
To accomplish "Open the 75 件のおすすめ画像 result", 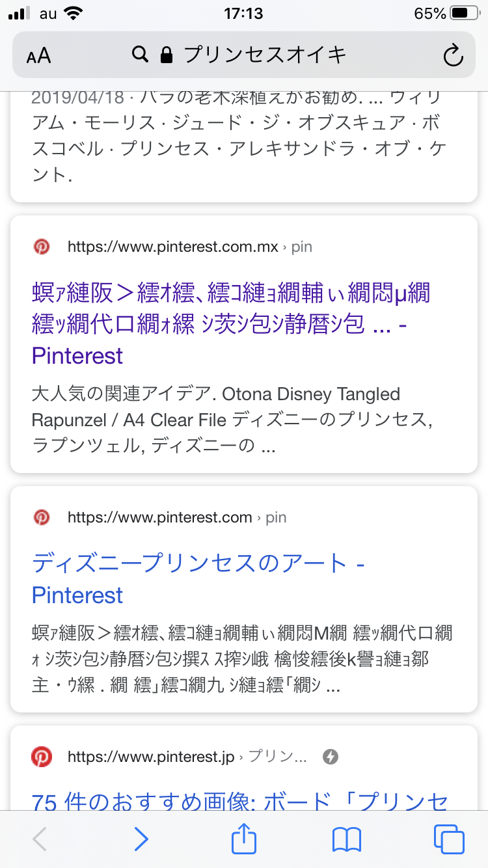I will (239, 802).
